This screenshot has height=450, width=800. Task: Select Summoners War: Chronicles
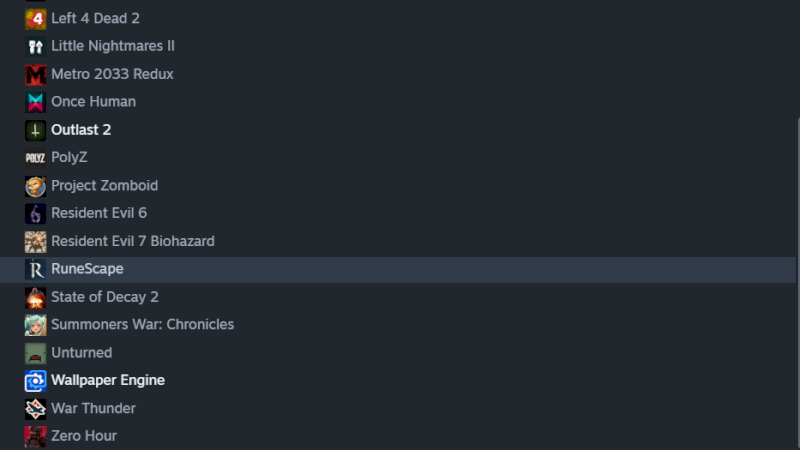(142, 325)
